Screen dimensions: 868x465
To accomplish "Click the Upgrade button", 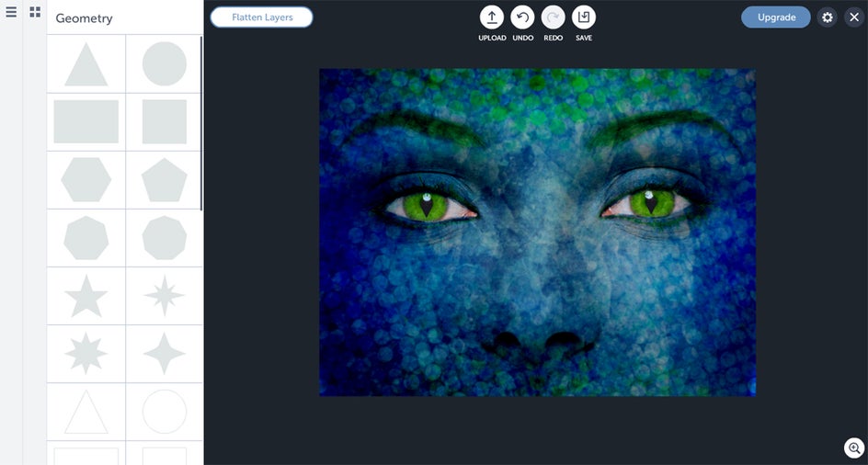I will point(776,17).
